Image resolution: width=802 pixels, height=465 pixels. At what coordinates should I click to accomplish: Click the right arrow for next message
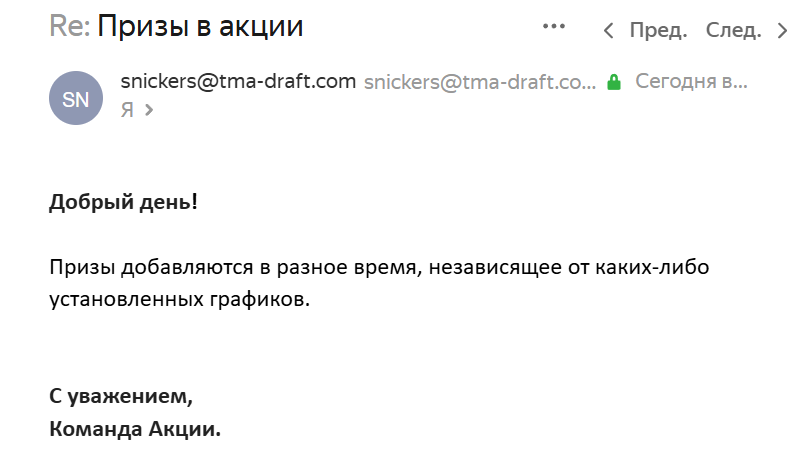[x=782, y=31]
